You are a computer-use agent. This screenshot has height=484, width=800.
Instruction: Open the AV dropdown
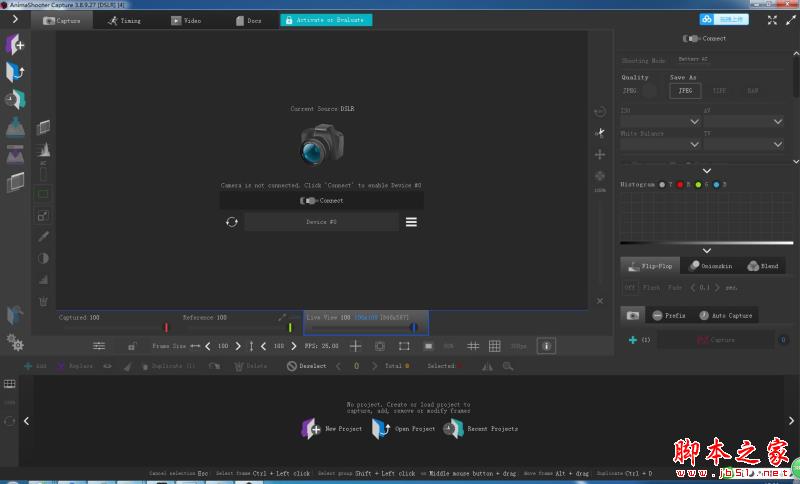[x=743, y=121]
